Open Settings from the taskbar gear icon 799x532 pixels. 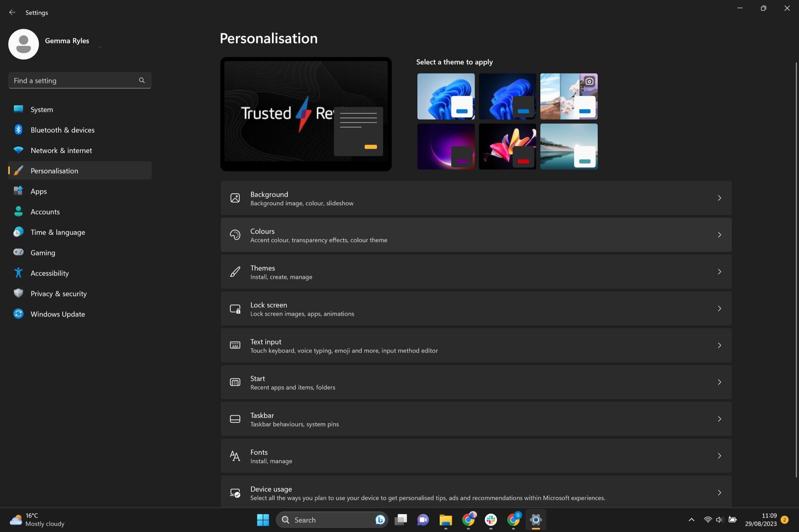(536, 519)
